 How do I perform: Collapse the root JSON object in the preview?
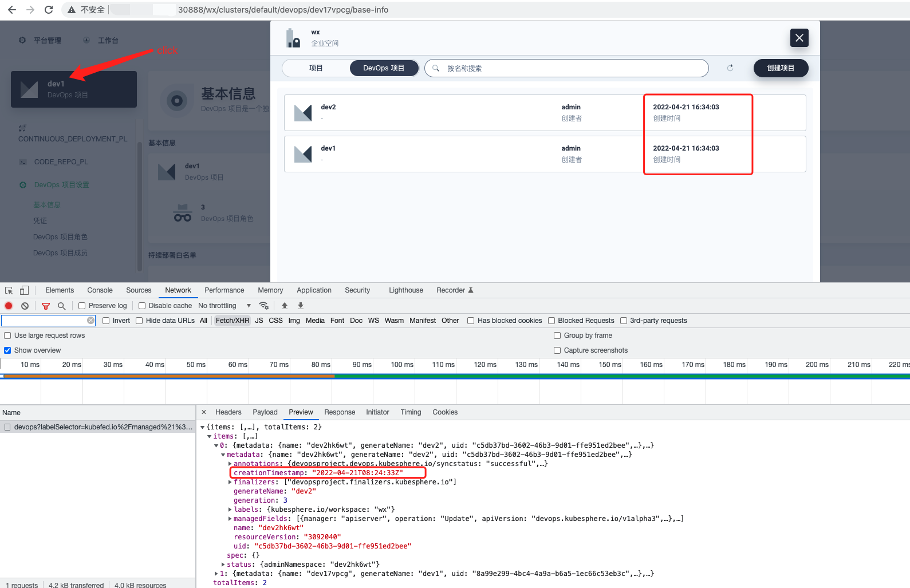pos(202,427)
